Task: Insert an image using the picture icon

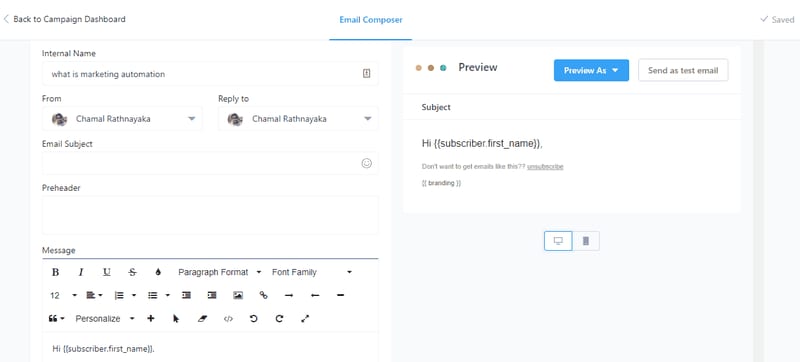Action: (x=238, y=295)
